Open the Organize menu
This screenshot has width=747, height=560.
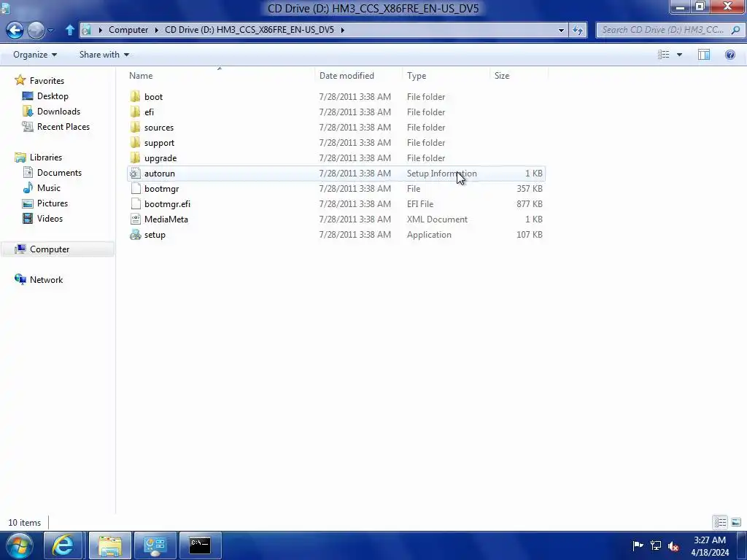pyautogui.click(x=35, y=55)
